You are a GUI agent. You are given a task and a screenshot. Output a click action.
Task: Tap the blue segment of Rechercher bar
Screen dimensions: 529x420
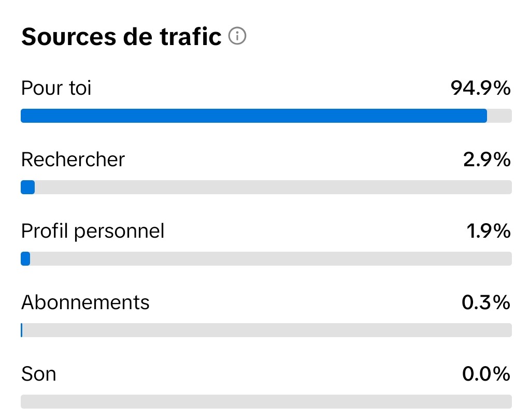27,187
